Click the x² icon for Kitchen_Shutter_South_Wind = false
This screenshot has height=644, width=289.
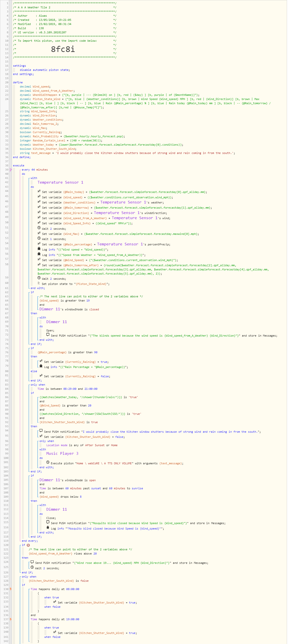pos(41,437)
